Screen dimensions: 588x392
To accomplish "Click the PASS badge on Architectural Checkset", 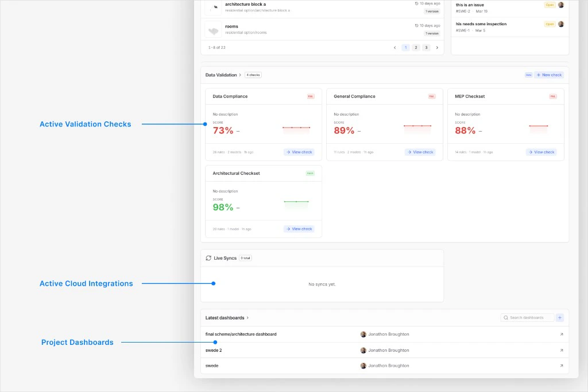I will 310,174.
